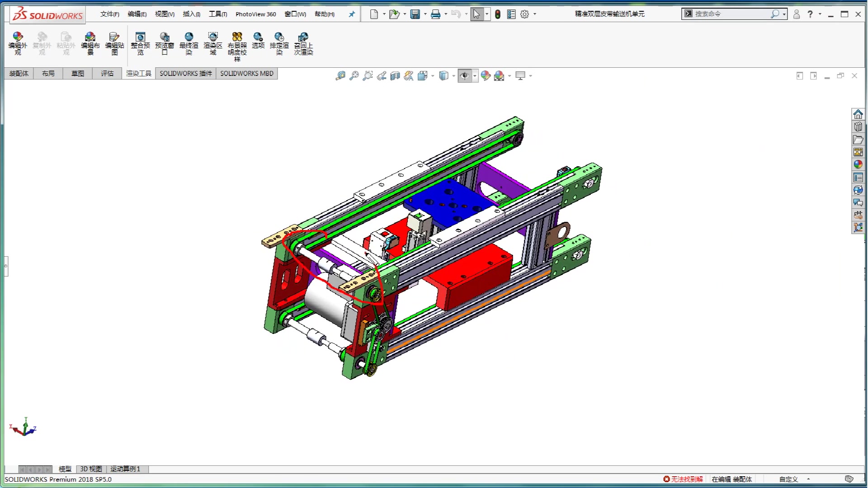Open PhotoView 360 选项 (Options)
The width and height of the screenshot is (868, 488).
pyautogui.click(x=258, y=43)
